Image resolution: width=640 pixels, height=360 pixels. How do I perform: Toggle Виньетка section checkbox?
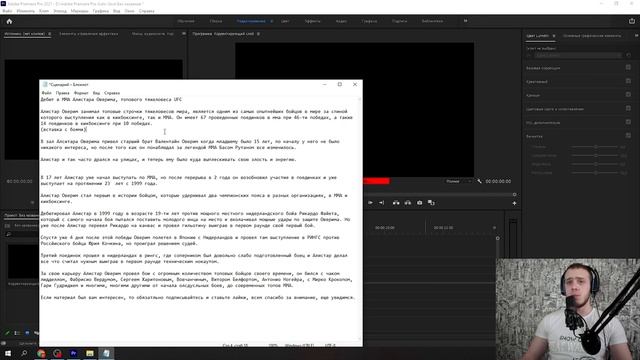click(628, 136)
